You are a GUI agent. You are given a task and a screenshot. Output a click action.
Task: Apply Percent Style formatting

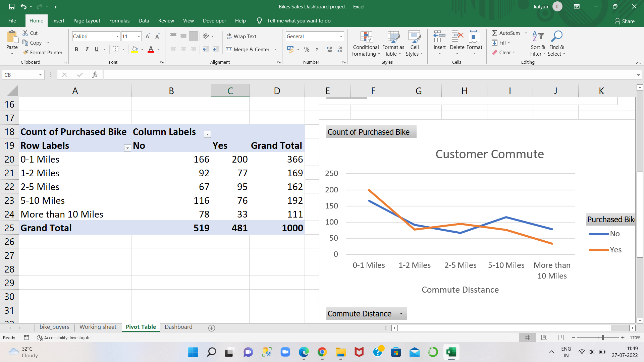coord(306,49)
